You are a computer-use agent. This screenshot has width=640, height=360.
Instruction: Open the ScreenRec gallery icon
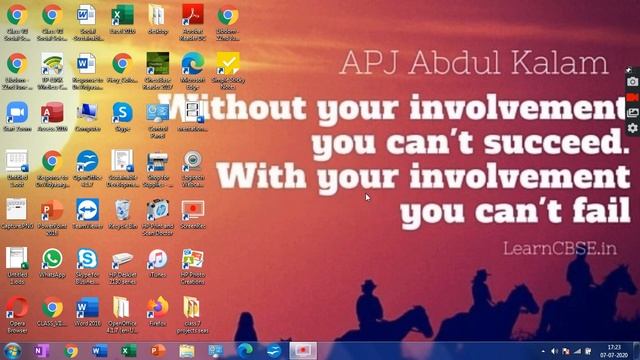click(632, 113)
